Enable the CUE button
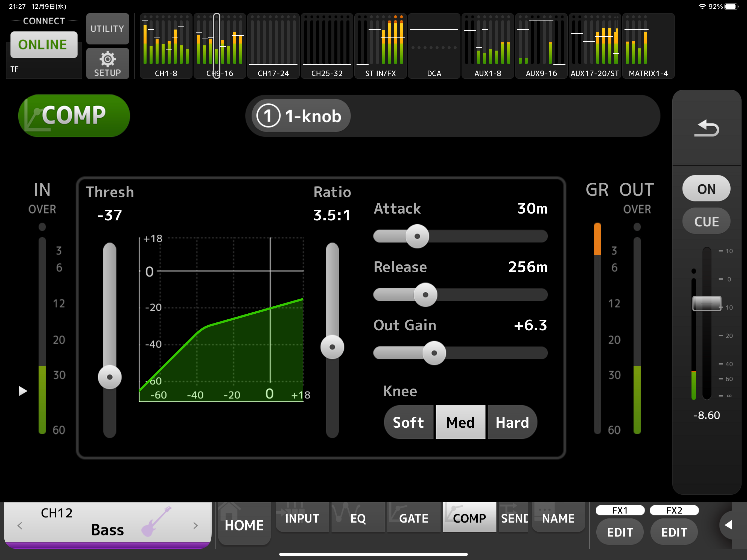The width and height of the screenshot is (747, 560). tap(706, 221)
